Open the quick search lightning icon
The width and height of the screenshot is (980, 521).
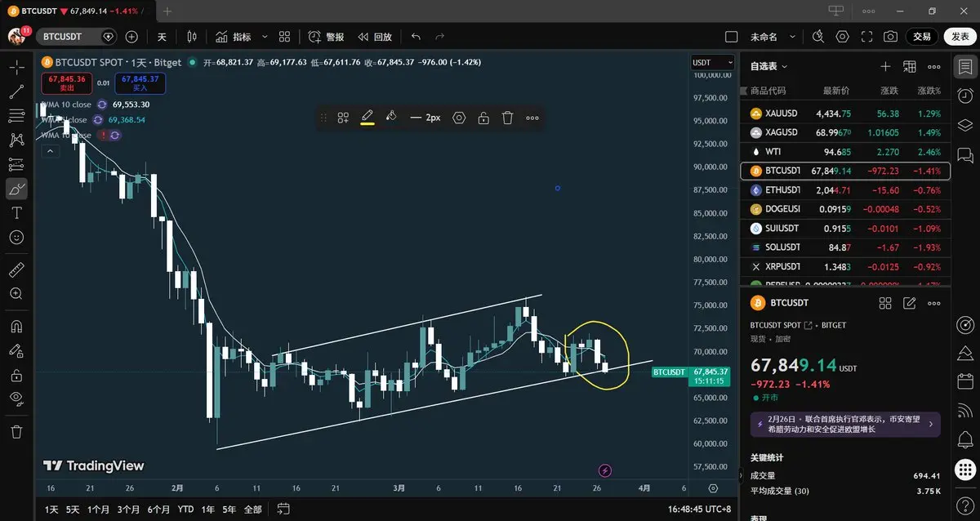818,37
